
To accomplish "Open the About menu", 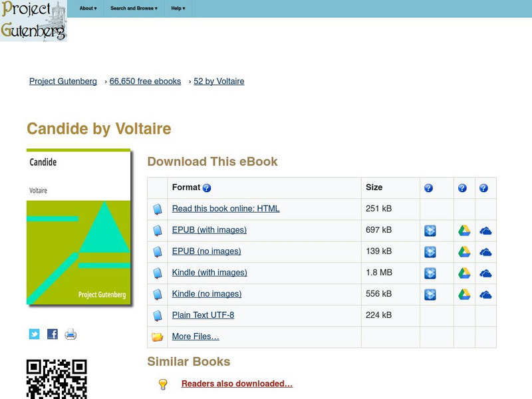I will [86, 9].
